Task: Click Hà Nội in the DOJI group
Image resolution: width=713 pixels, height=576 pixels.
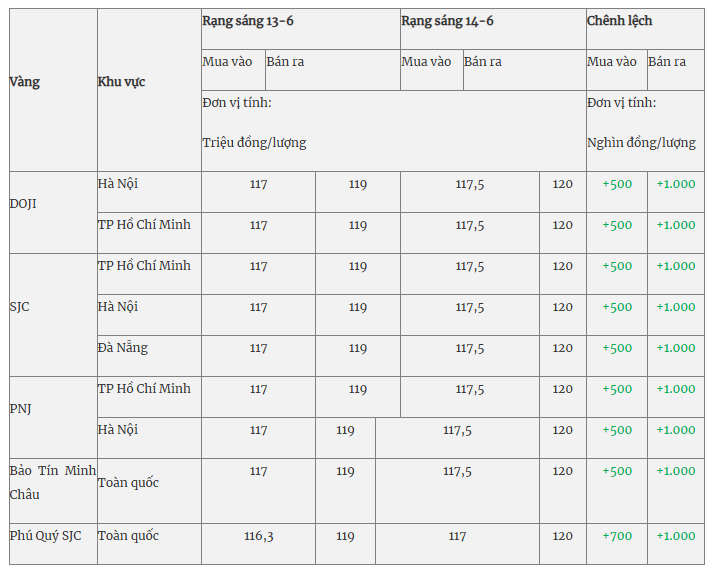Action: pos(118,184)
